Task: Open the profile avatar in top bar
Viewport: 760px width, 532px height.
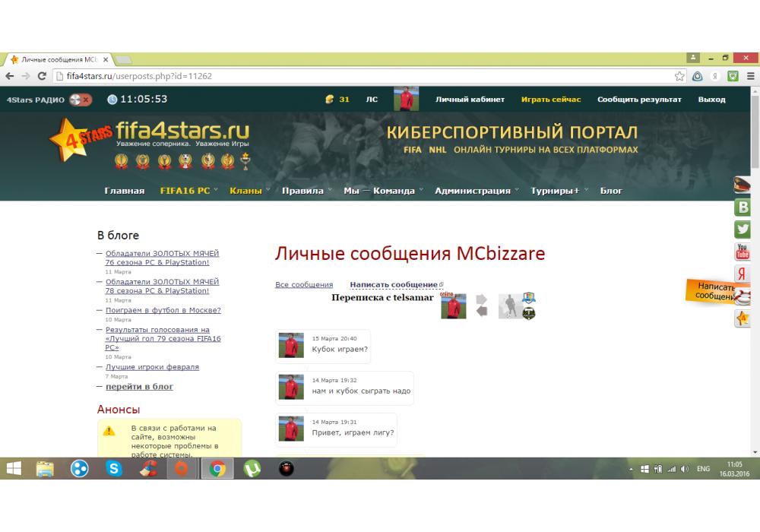Action: click(406, 100)
